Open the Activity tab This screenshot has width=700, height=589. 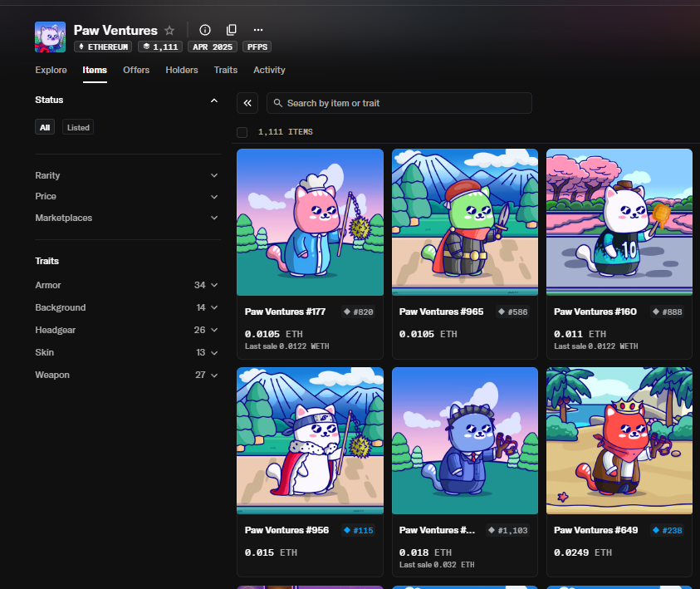269,70
